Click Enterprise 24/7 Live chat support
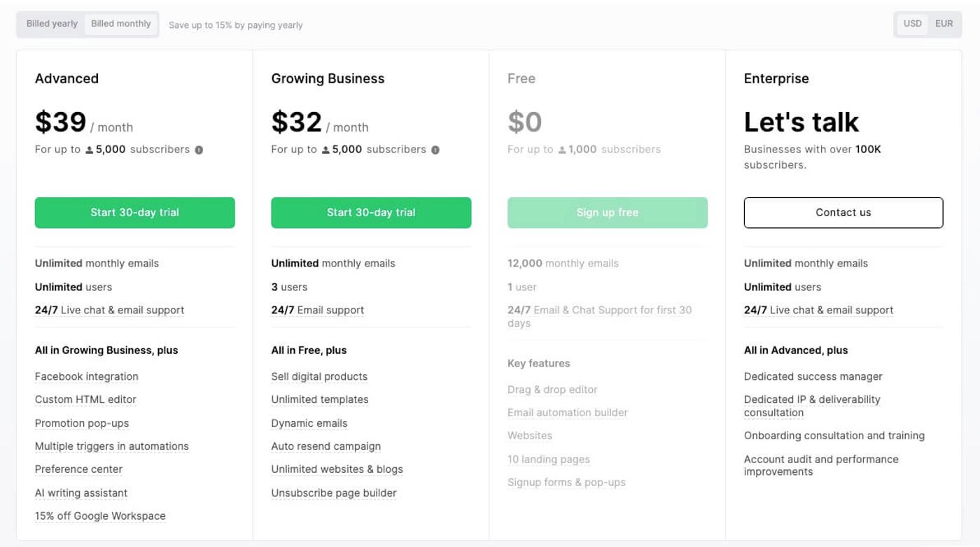The height and width of the screenshot is (547, 980). pos(819,310)
